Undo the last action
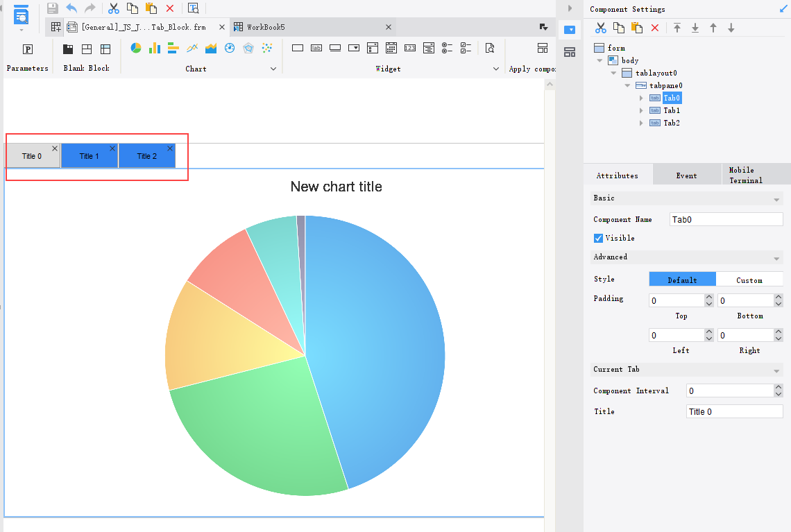 [x=71, y=8]
